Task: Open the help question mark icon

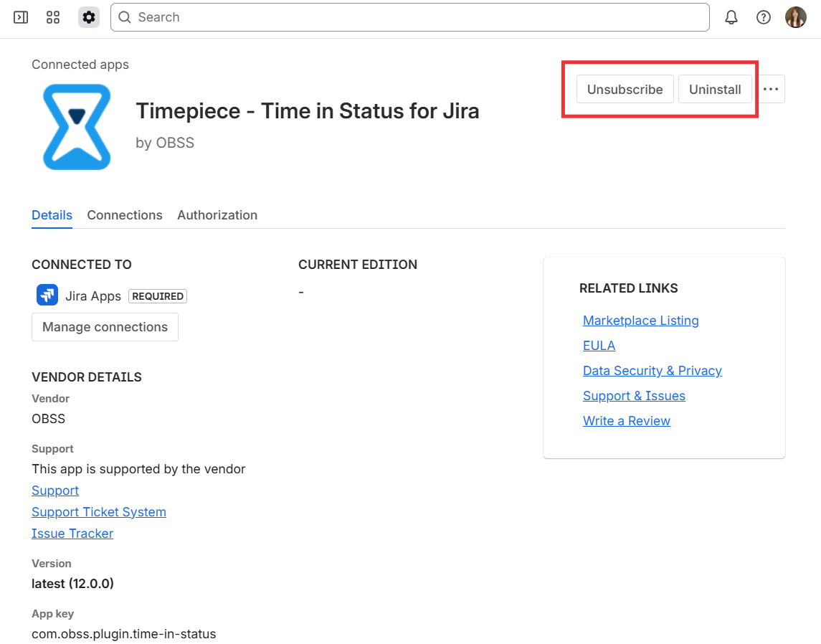Action: (x=763, y=17)
